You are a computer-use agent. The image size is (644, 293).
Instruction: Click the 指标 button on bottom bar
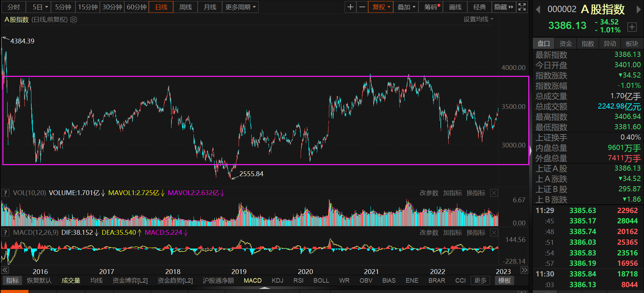(x=12, y=281)
